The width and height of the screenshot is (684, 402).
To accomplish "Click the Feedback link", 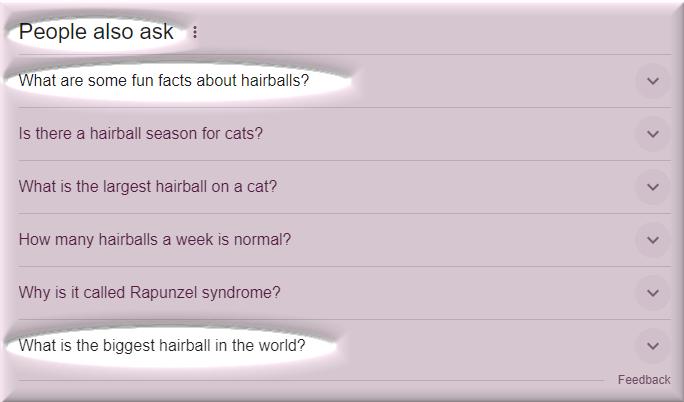I will pos(644,380).
